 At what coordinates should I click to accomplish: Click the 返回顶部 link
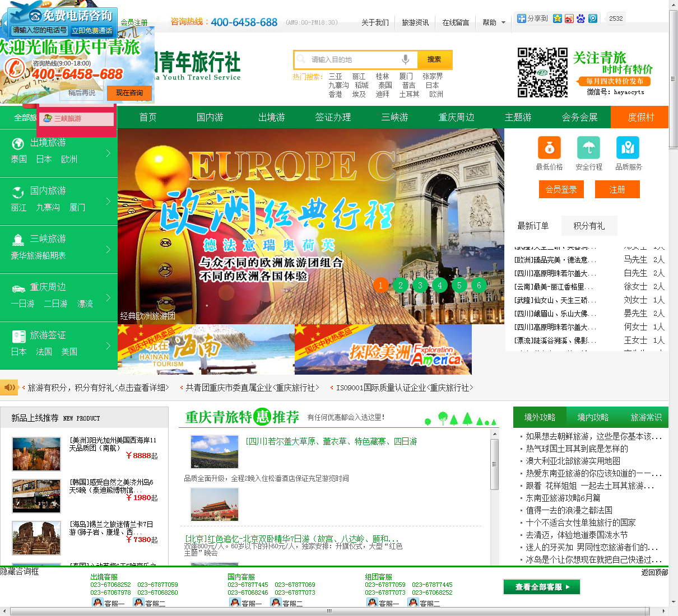pyautogui.click(x=654, y=572)
